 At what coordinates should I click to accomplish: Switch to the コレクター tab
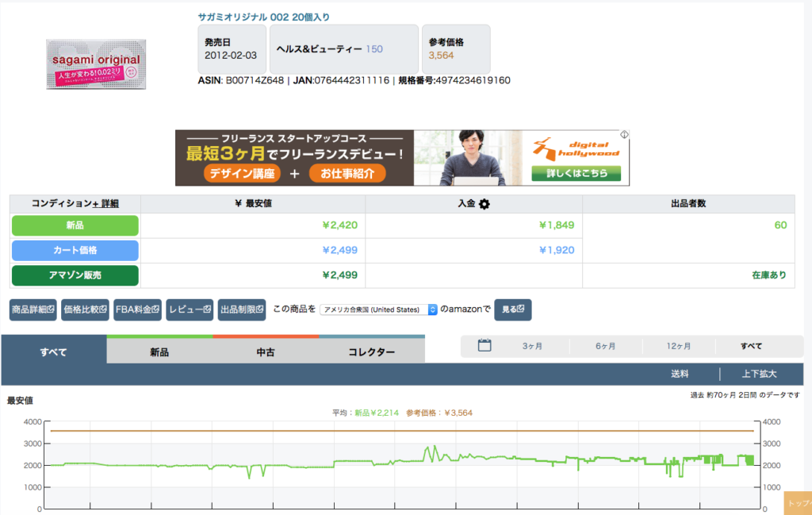tap(372, 352)
